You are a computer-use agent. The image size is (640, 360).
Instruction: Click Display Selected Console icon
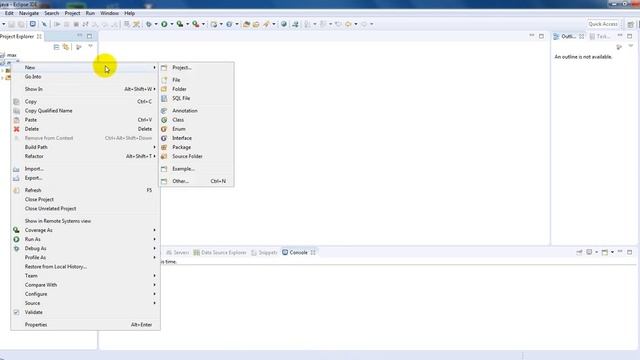[x=589, y=252]
